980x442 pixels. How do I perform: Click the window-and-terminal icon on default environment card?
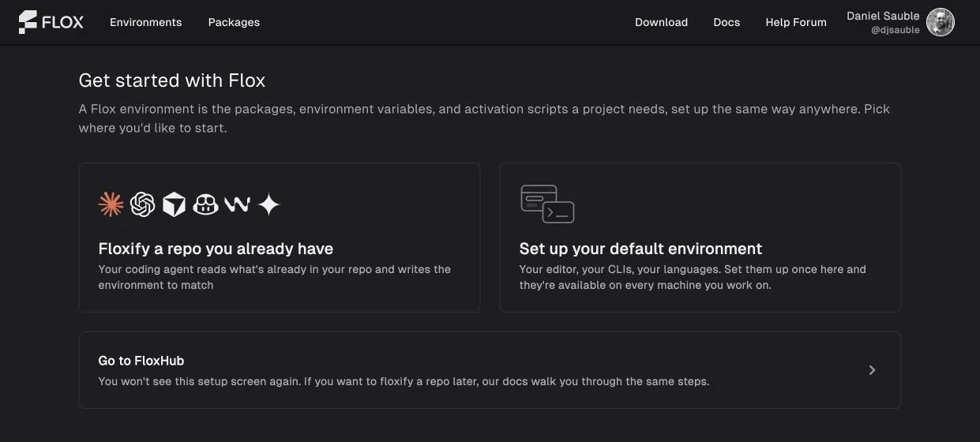click(x=547, y=204)
